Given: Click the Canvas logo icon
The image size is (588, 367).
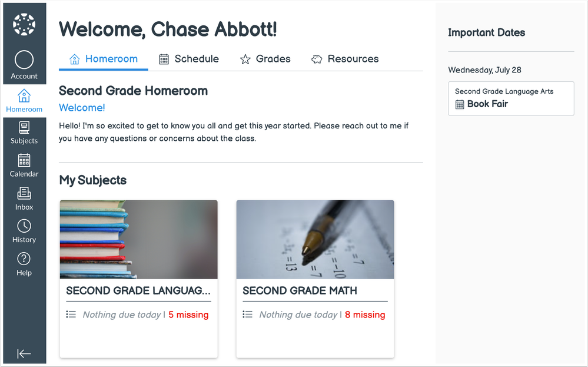Looking at the screenshot, I should tap(24, 25).
